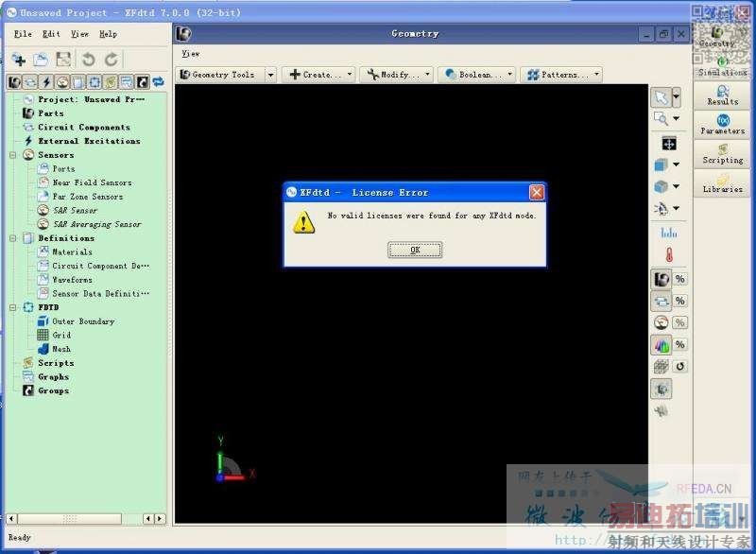756x554 pixels.
Task: Click the Parts filter icon in tree toolbar
Action: (x=14, y=82)
